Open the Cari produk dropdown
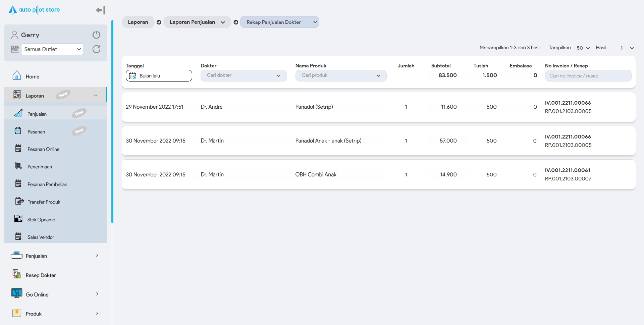 click(x=340, y=75)
